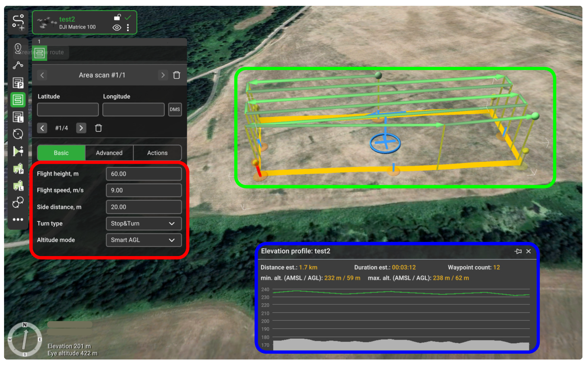Image resolution: width=588 pixels, height=365 pixels.
Task: Click the create new route icon
Action: click(x=18, y=22)
